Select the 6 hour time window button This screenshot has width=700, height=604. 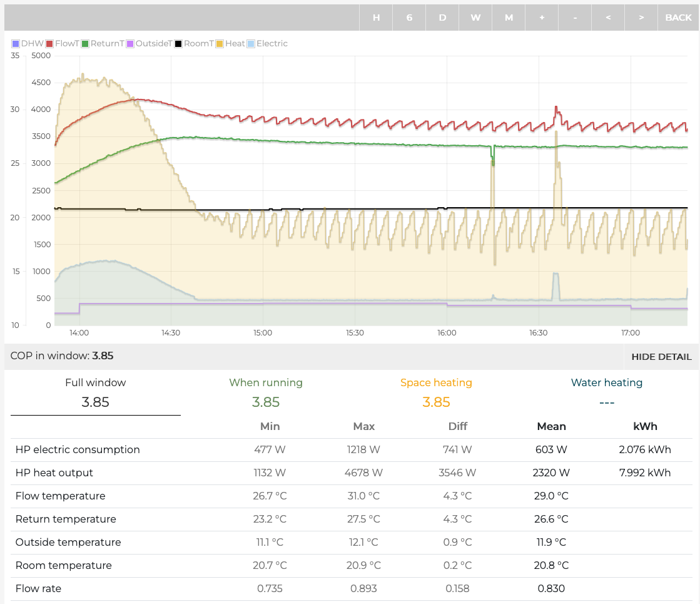click(409, 18)
